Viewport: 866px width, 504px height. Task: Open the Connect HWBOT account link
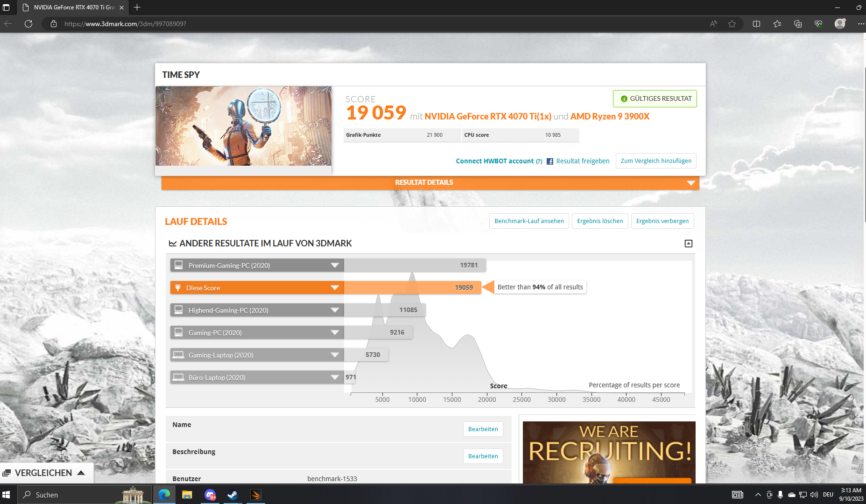point(495,161)
